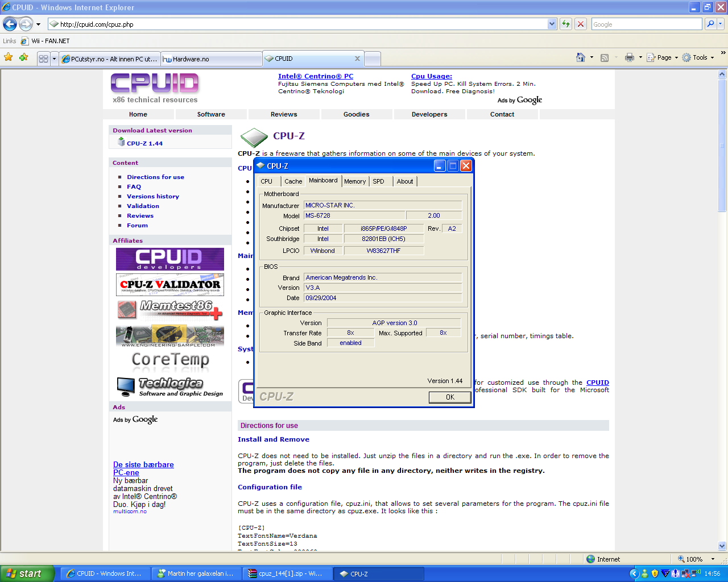Click the Refresh page icon
This screenshot has width=728, height=582.
point(565,24)
